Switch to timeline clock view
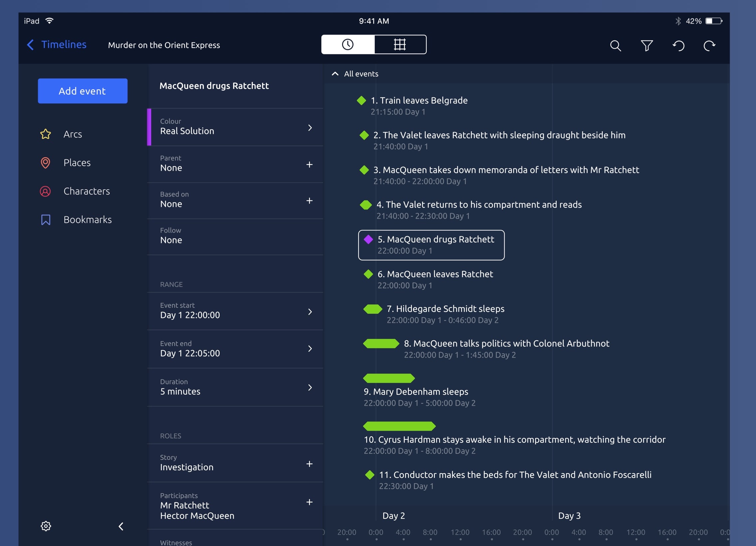 tap(348, 45)
